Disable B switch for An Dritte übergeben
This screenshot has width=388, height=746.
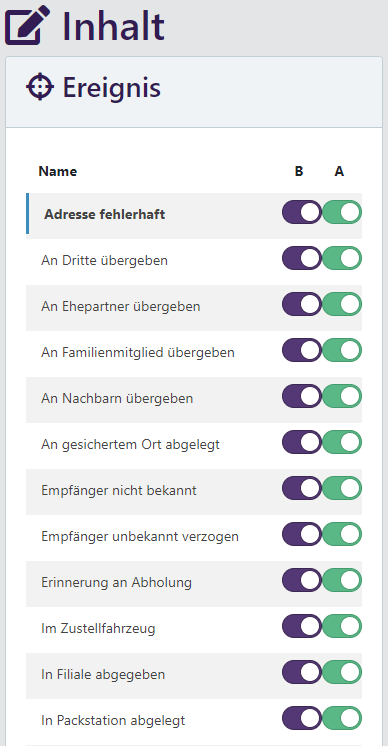[x=302, y=258]
